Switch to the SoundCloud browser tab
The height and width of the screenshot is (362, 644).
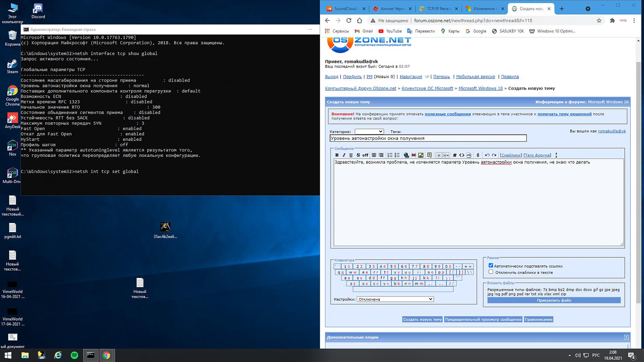345,9
